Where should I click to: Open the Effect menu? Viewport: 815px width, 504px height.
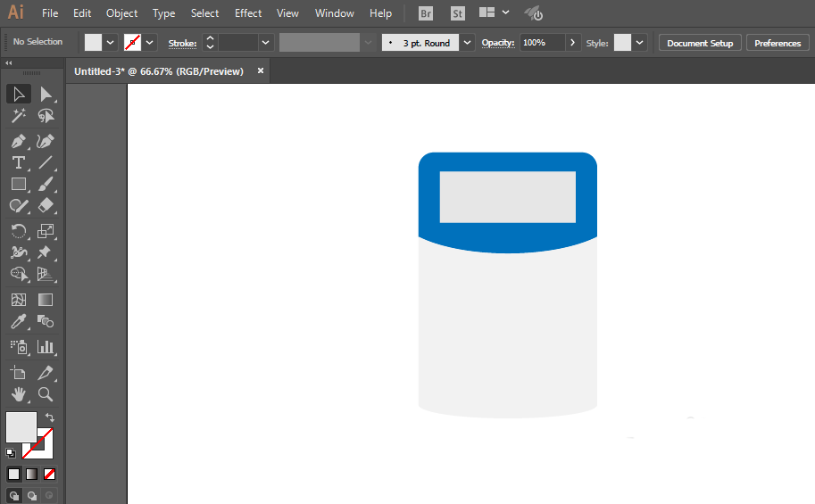pos(248,13)
